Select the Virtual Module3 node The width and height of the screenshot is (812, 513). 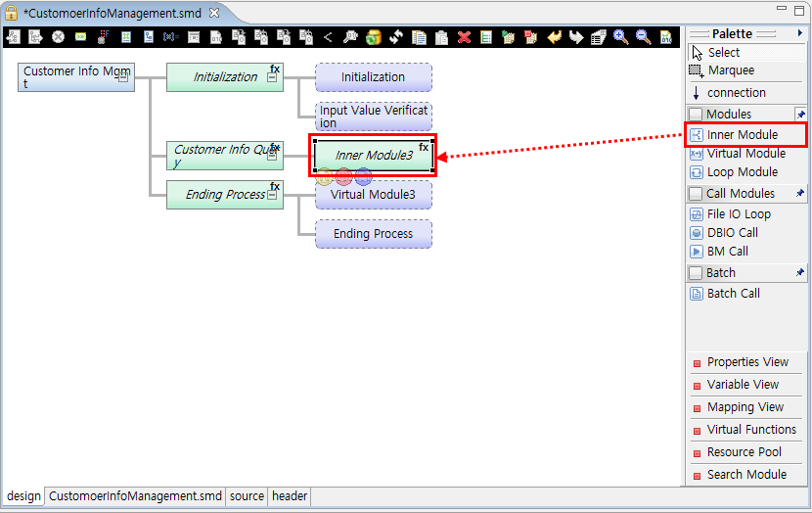[374, 195]
